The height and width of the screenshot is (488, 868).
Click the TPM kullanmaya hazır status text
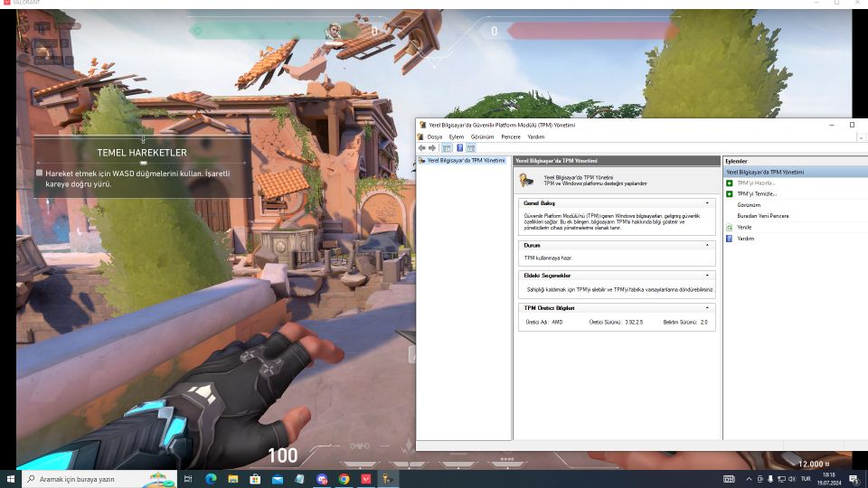pos(548,258)
